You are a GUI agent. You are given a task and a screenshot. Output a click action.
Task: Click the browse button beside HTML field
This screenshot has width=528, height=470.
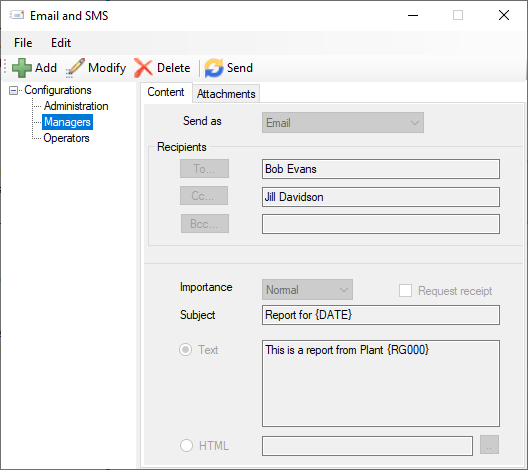(x=489, y=445)
